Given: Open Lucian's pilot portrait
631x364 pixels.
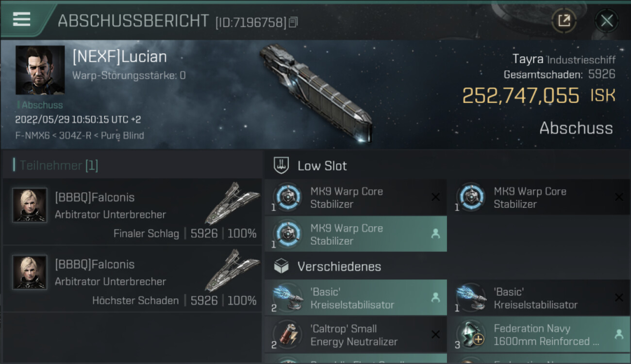Looking at the screenshot, I should pyautogui.click(x=40, y=70).
